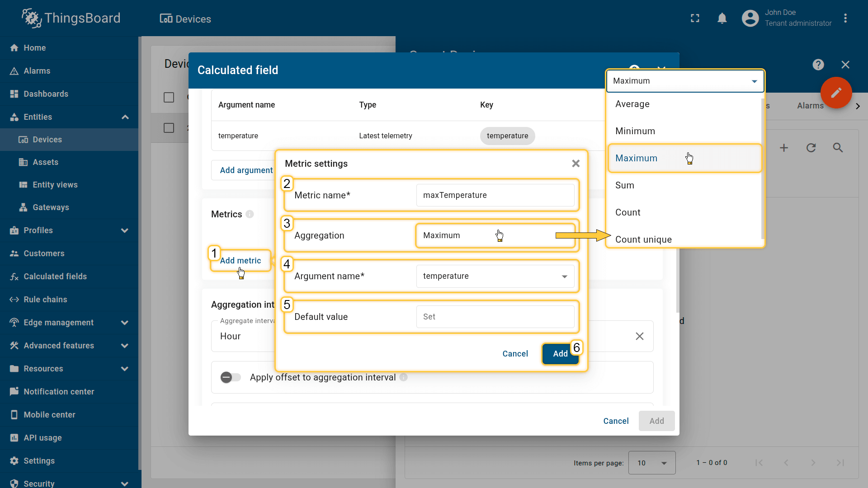Open the three-dot user menu
The width and height of the screenshot is (868, 488).
(x=845, y=18)
